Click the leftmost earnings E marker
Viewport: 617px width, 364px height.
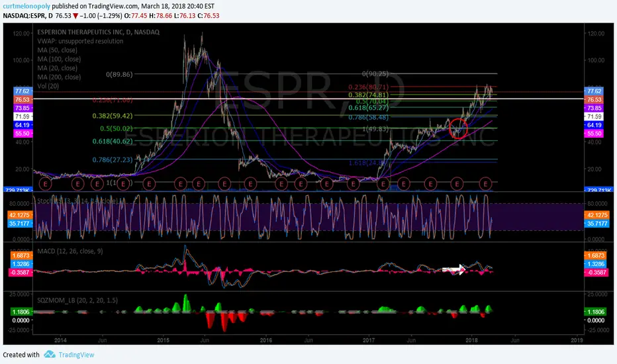(46, 184)
